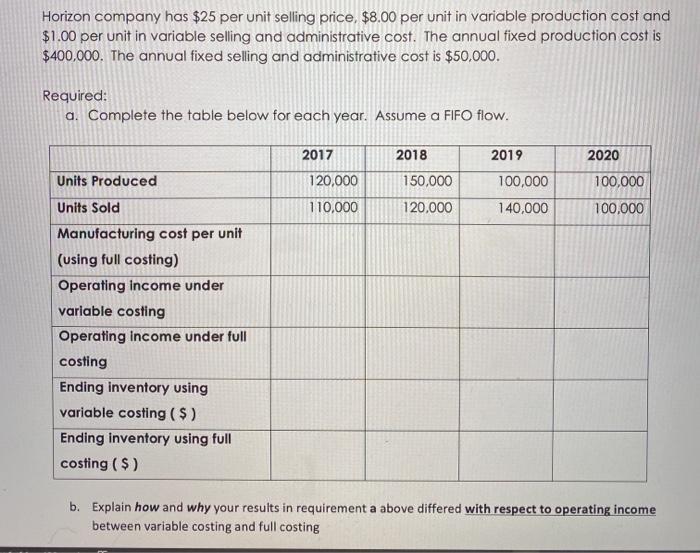
Task: Select the Units Produced row label
Action: [x=107, y=181]
